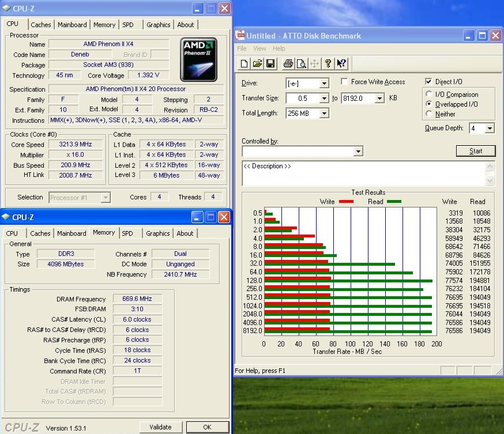This screenshot has height=434, width=504.
Task: Click the Open folder icon in ATTO toolbar
Action: [257, 63]
